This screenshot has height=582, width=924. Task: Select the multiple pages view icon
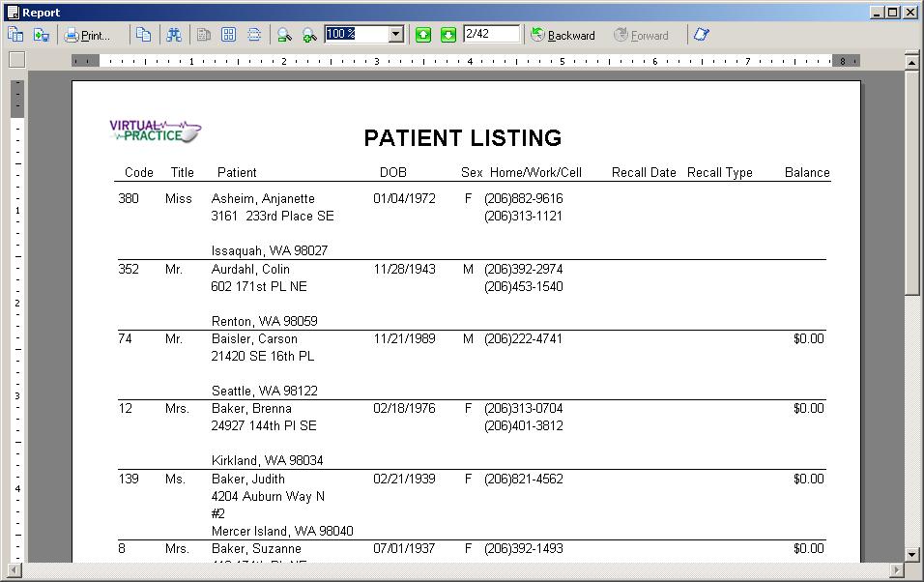[229, 35]
